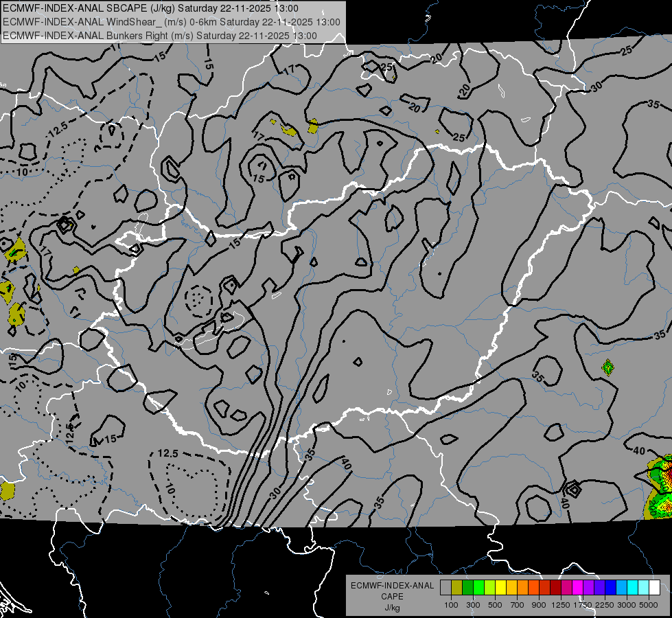The height and width of the screenshot is (618, 672).
Task: Select the pale cyan swatch before white
Action: pyautogui.click(x=643, y=587)
